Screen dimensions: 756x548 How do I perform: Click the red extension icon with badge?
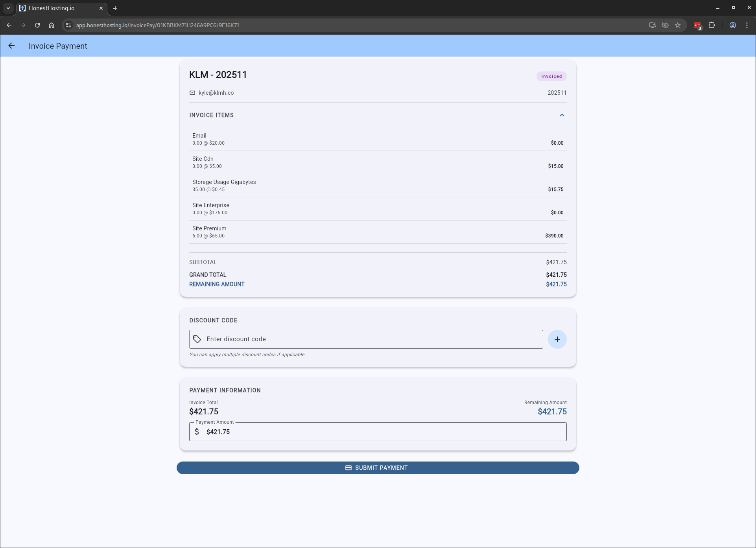697,26
